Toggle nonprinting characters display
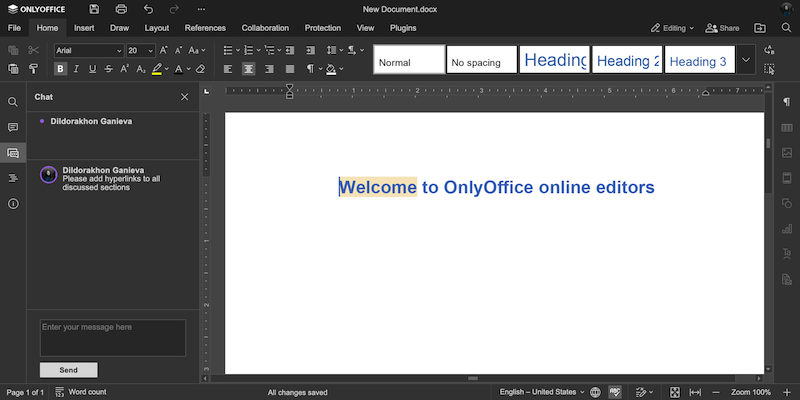The width and height of the screenshot is (800, 400). [x=311, y=69]
